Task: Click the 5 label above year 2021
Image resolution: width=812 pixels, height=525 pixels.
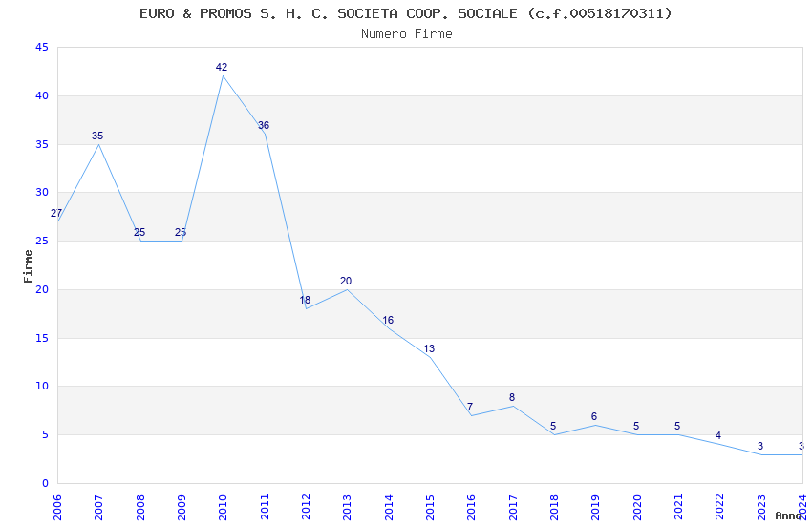Action: (677, 427)
